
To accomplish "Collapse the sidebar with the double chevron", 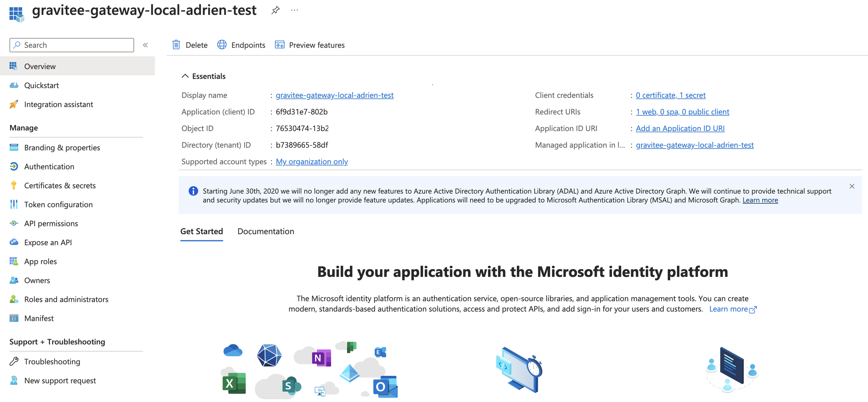I will click(x=145, y=45).
